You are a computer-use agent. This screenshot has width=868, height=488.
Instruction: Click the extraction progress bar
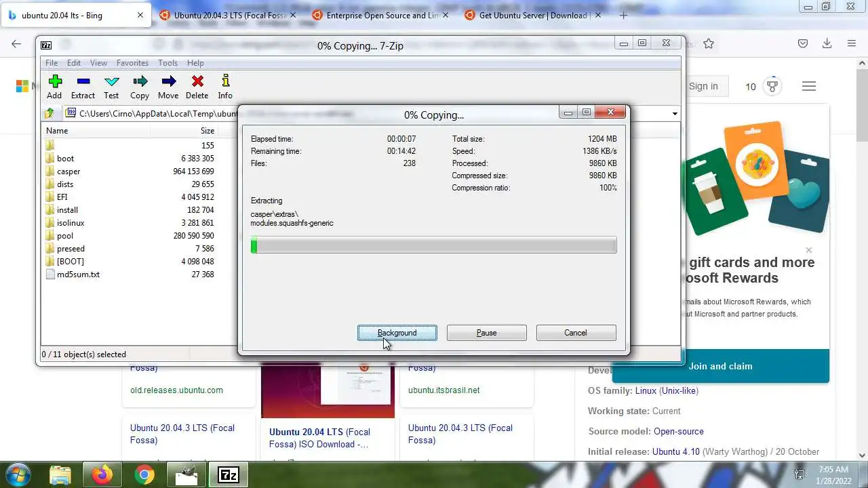click(433, 245)
